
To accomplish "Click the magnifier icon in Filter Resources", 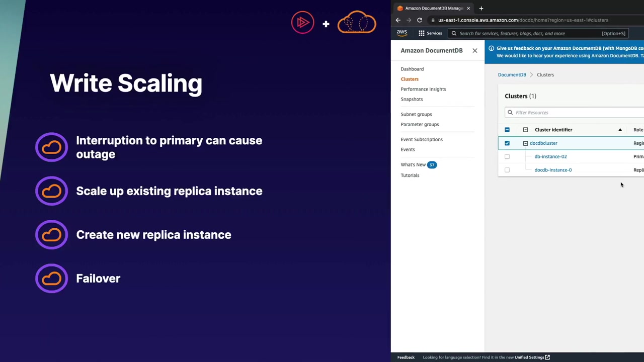I will 510,113.
